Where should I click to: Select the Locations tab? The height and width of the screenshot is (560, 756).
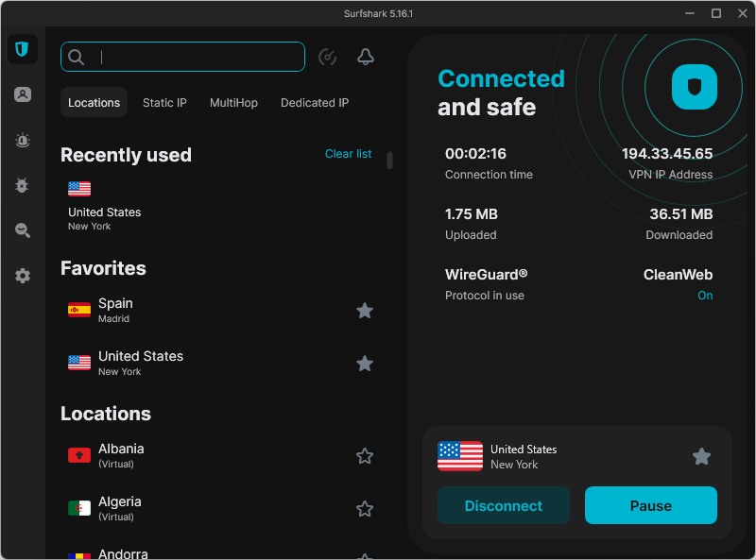click(94, 102)
